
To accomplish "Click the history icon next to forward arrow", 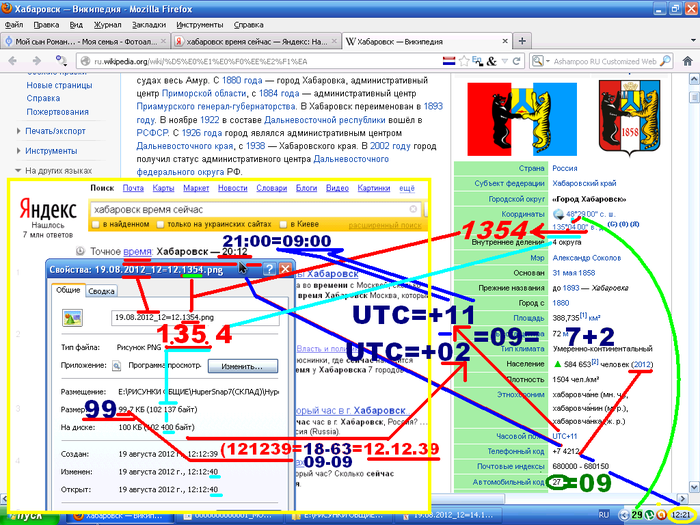I will (61, 61).
